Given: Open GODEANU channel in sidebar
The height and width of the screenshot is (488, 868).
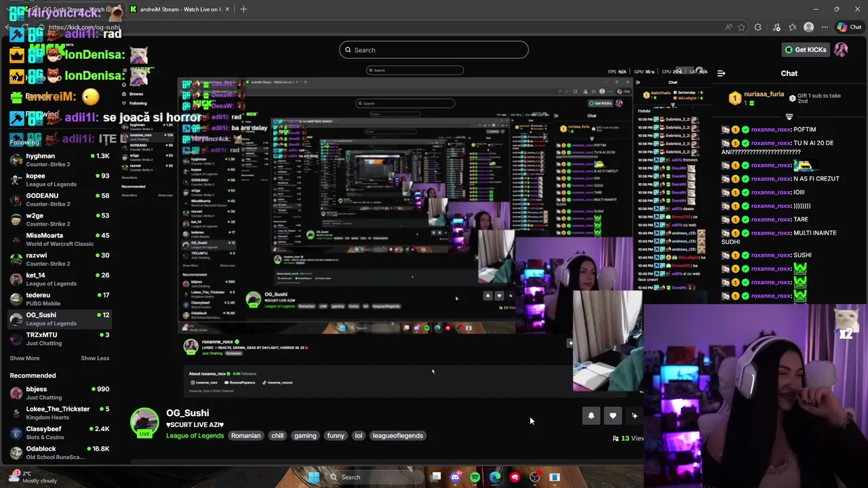Looking at the screenshot, I should (x=60, y=199).
